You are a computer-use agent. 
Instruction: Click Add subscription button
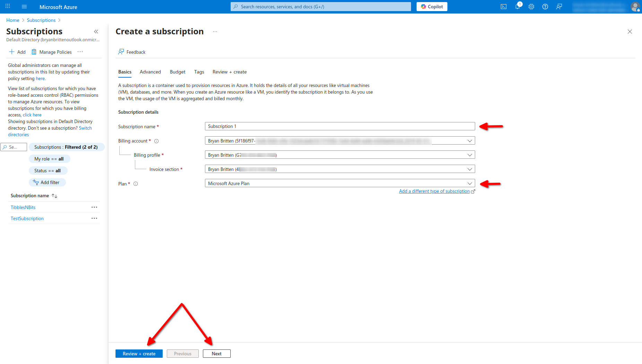click(x=17, y=52)
